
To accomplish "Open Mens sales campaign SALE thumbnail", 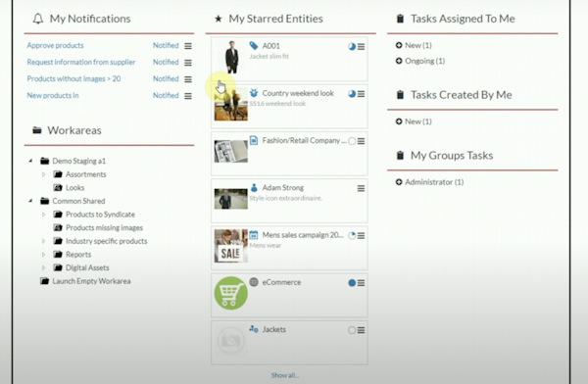I will 230,246.
